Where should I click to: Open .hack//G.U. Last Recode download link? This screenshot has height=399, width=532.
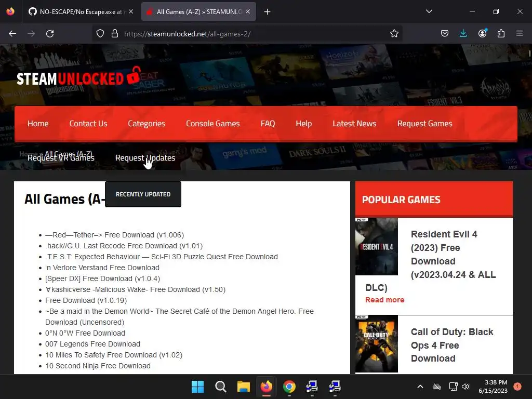click(124, 246)
